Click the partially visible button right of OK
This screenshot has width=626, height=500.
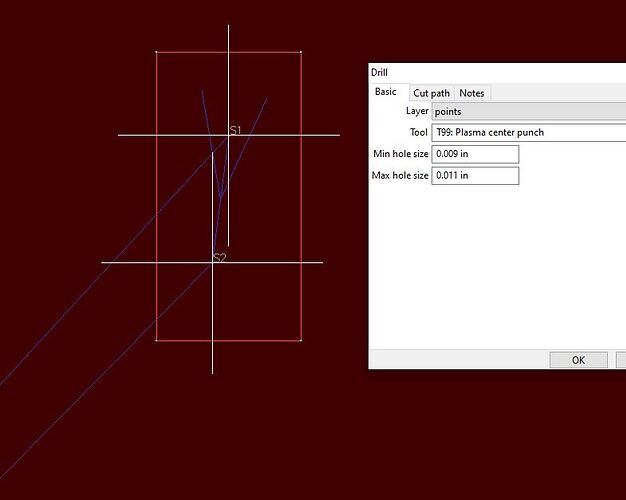coord(621,360)
